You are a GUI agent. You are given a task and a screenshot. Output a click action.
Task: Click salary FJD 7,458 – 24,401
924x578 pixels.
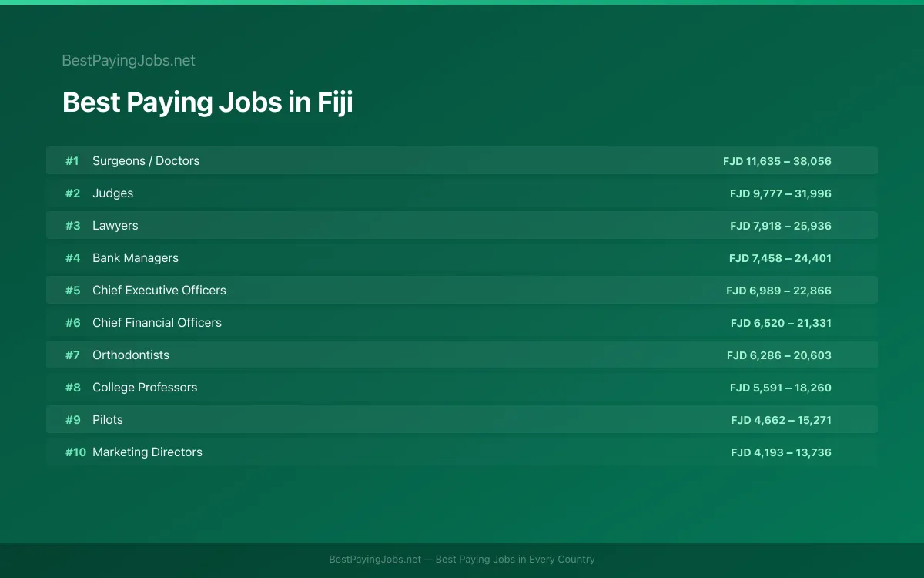tap(781, 258)
